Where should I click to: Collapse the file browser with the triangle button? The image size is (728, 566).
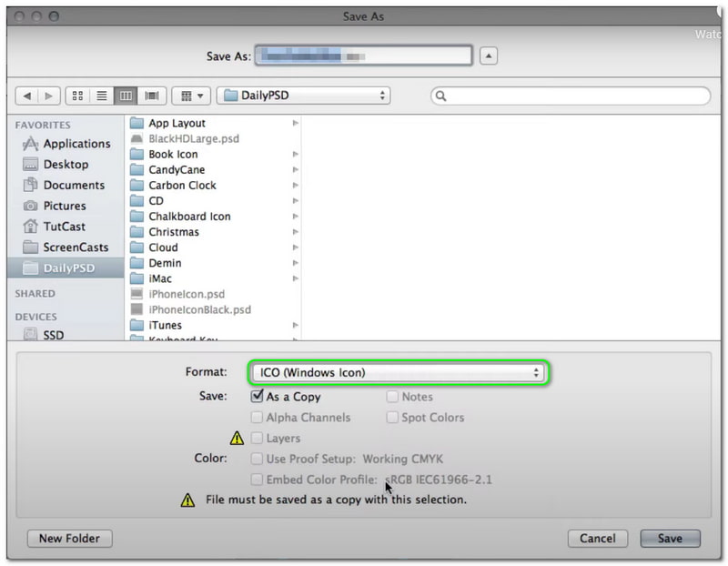coord(489,56)
